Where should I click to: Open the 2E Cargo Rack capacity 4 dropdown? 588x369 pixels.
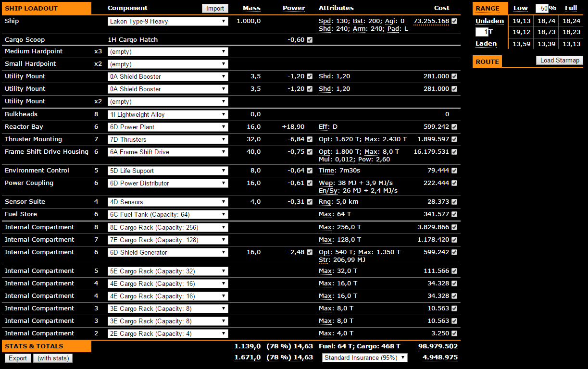pyautogui.click(x=168, y=333)
